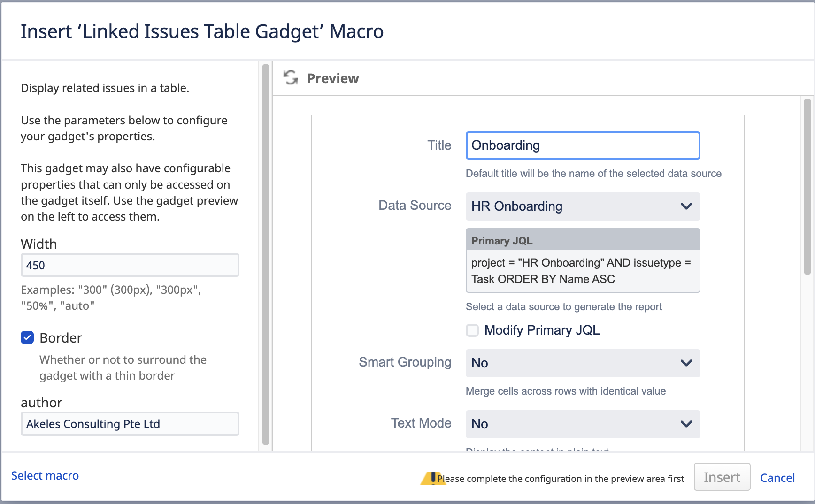Open the Smart Grouping dropdown
This screenshot has width=815, height=504.
point(582,363)
